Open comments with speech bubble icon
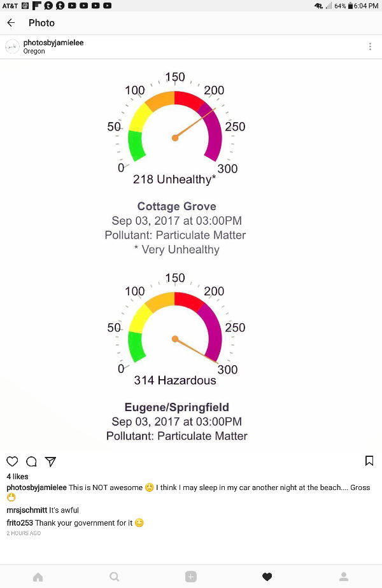This screenshot has width=382, height=588. pos(31,461)
